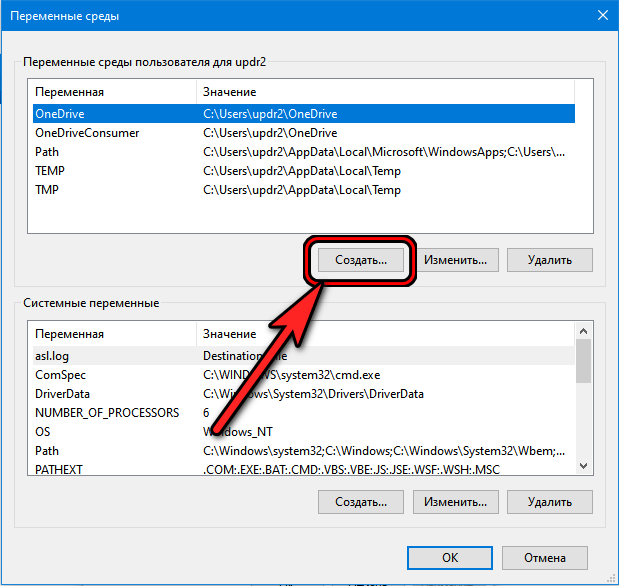The image size is (619, 586).
Task: Click Создать under system variables
Action: 360,500
